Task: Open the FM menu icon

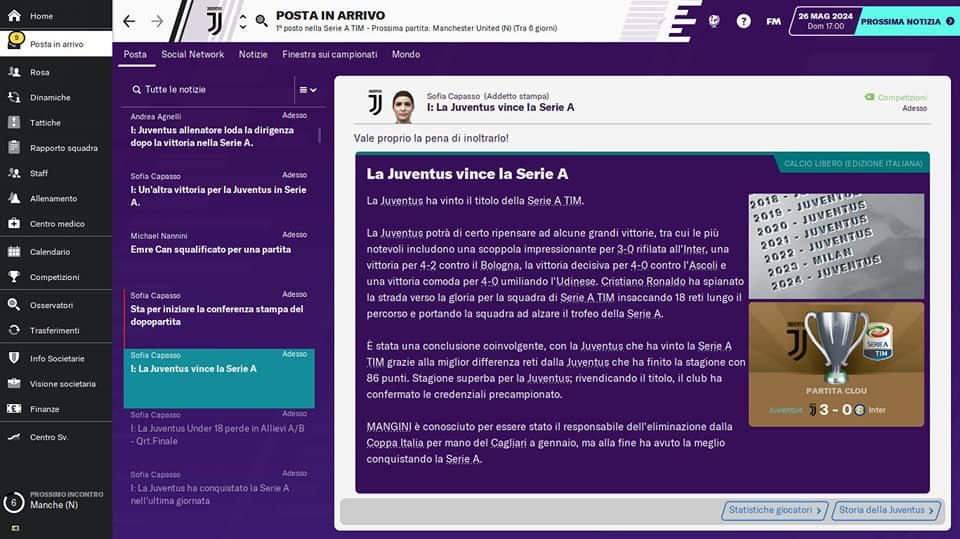Action: [773, 21]
